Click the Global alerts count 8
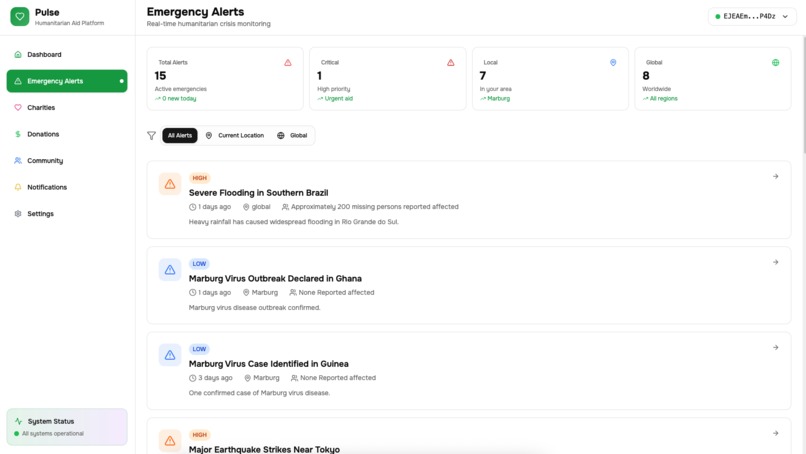Image resolution: width=806 pixels, height=454 pixels. pos(646,76)
